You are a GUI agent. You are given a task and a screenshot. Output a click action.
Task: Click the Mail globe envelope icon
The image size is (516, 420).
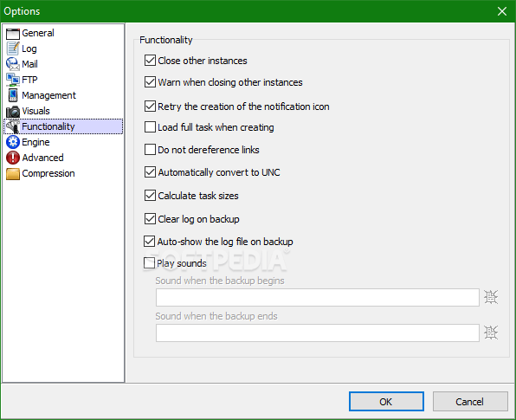(x=13, y=64)
